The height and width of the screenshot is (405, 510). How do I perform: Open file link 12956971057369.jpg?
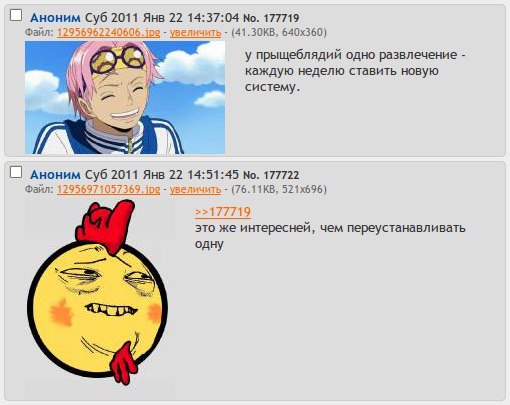coord(108,189)
